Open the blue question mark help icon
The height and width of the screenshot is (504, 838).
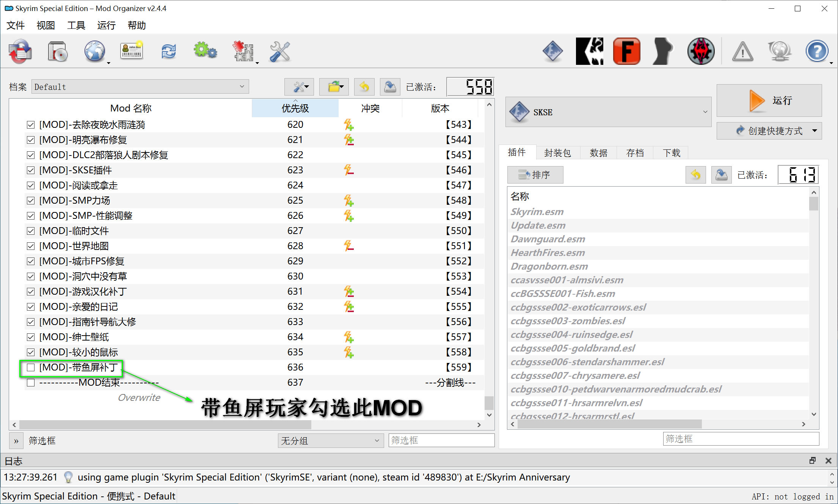(816, 51)
